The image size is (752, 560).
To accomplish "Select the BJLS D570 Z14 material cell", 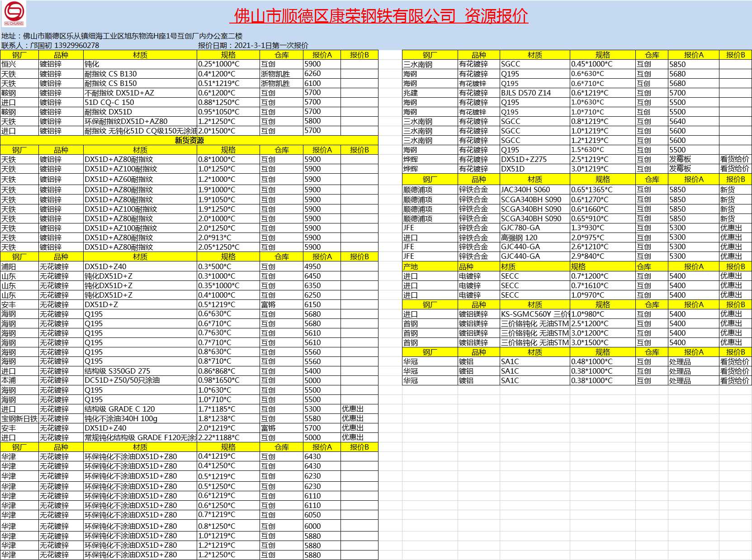I will coord(535,93).
